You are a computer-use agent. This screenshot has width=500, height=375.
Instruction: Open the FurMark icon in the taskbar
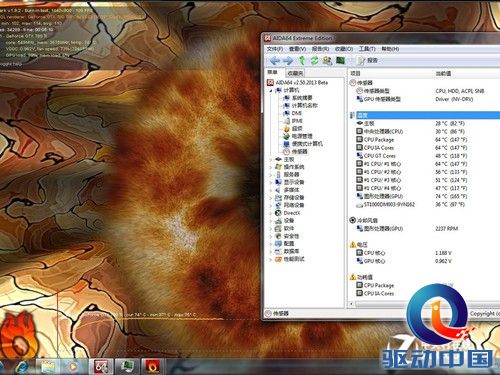(x=153, y=366)
